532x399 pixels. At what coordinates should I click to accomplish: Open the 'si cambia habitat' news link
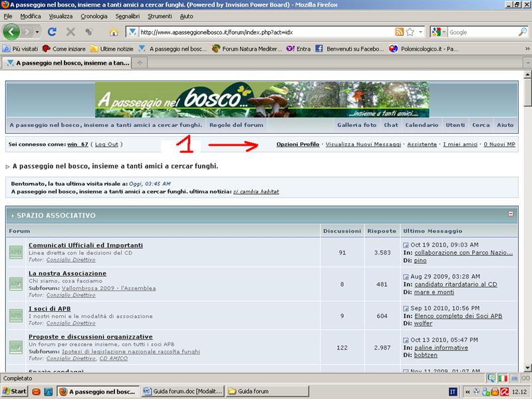256,192
